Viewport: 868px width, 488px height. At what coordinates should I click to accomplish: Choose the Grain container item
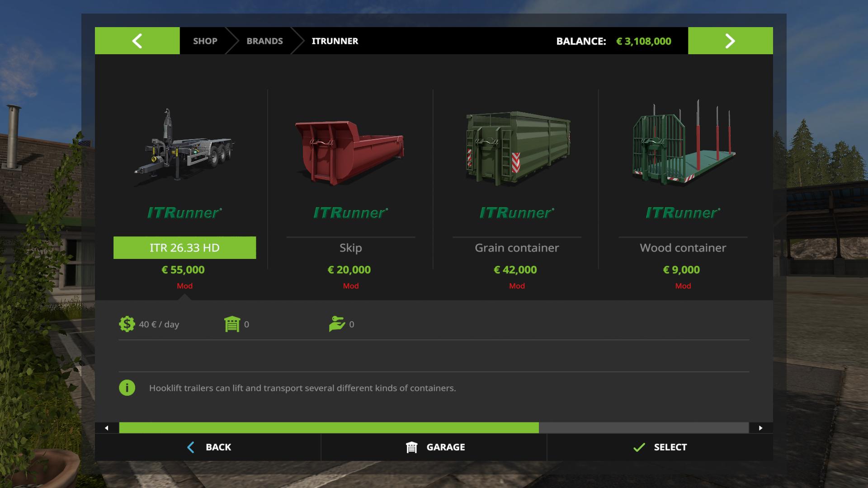click(x=517, y=248)
